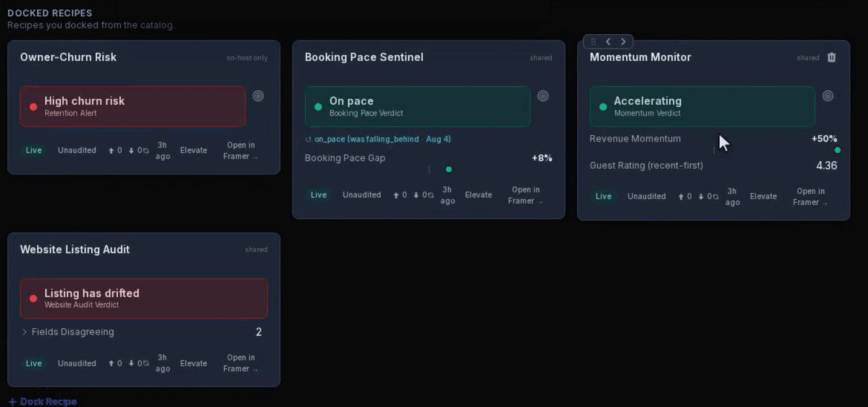Image resolution: width=868 pixels, height=407 pixels.
Task: Click on_pace was falling_behind history text
Action: pyautogui.click(x=383, y=140)
